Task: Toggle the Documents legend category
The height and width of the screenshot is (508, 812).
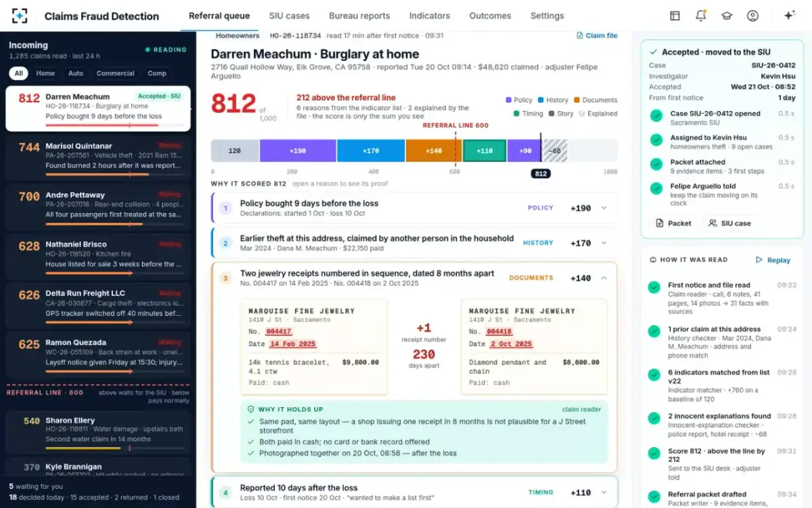Action: 595,100
